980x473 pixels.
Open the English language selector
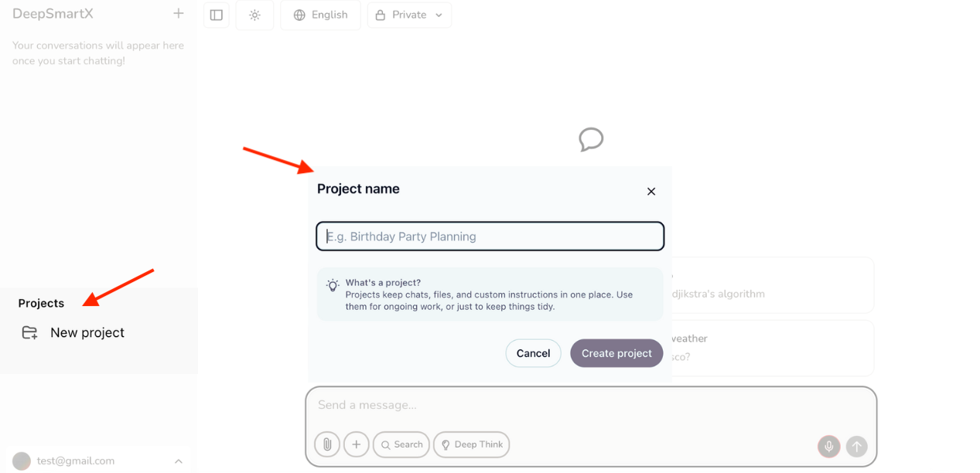click(320, 15)
